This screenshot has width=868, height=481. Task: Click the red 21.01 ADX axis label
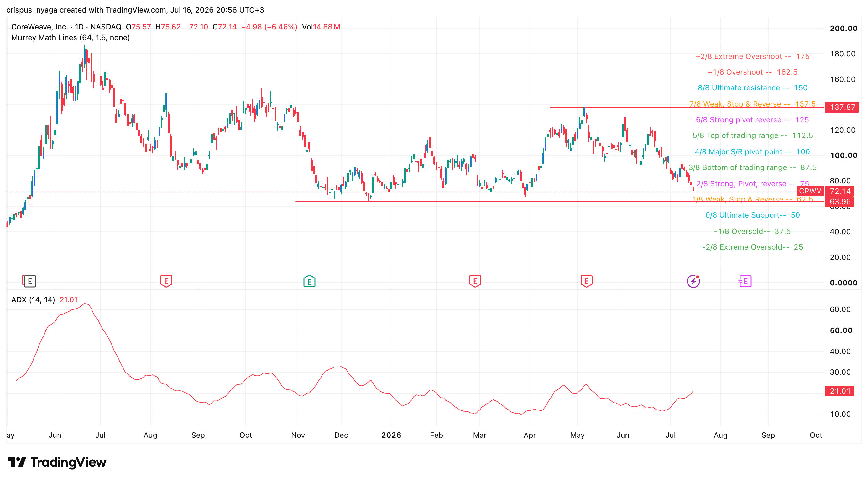840,391
